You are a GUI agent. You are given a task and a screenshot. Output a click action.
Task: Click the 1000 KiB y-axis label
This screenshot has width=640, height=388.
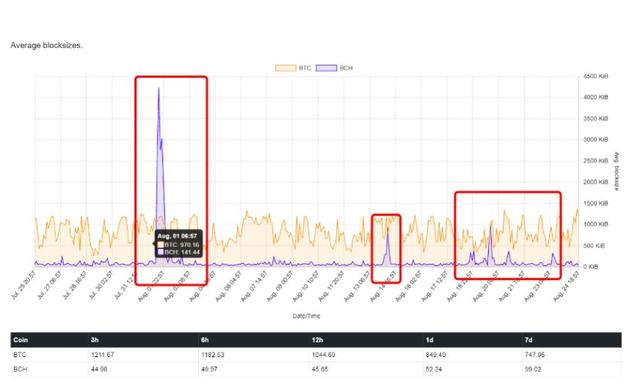pos(596,224)
